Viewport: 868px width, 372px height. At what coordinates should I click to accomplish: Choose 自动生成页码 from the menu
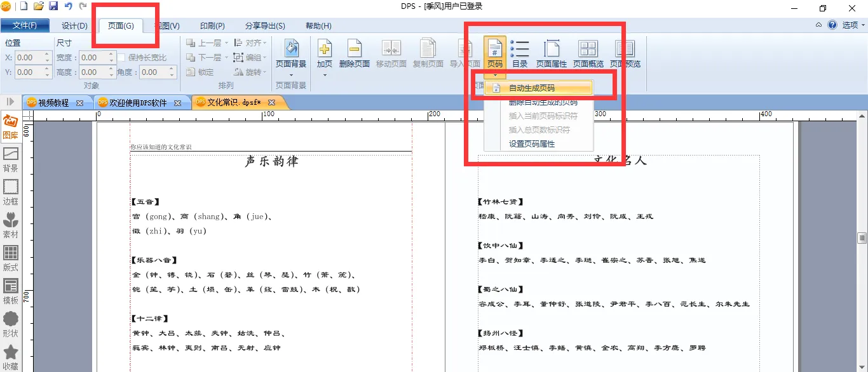(x=531, y=88)
